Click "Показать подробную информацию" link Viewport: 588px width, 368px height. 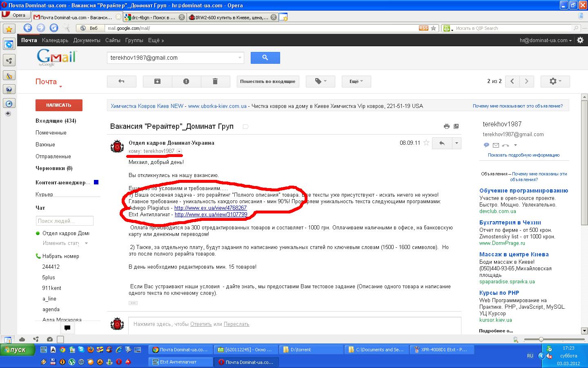tap(523, 155)
